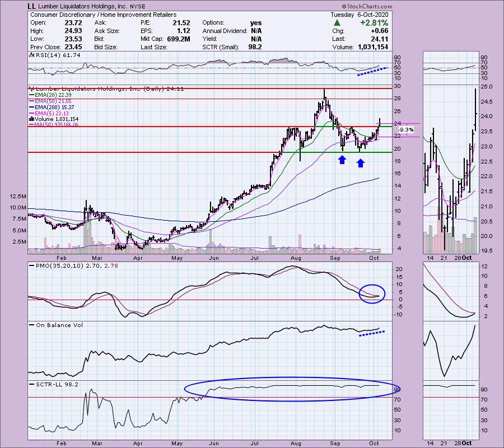Open the StockCharts.com link at top right
Screen dimensions: 504x448
(x=369, y=6)
